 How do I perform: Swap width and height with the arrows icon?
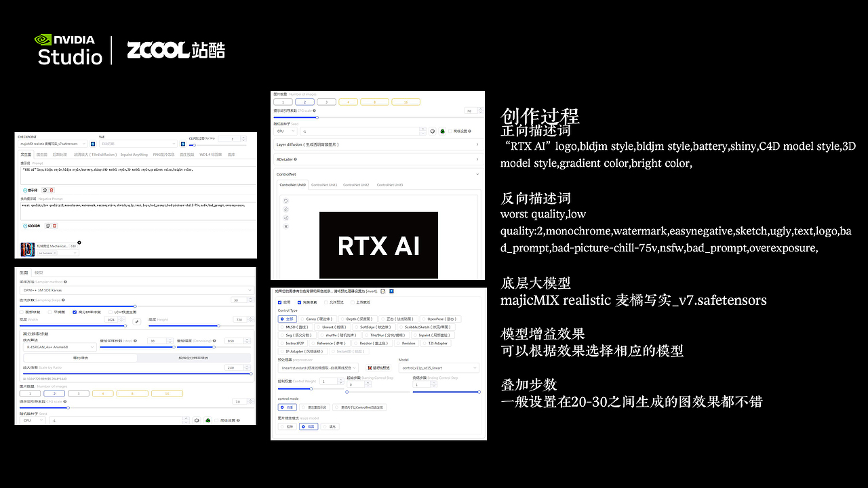pos(137,322)
